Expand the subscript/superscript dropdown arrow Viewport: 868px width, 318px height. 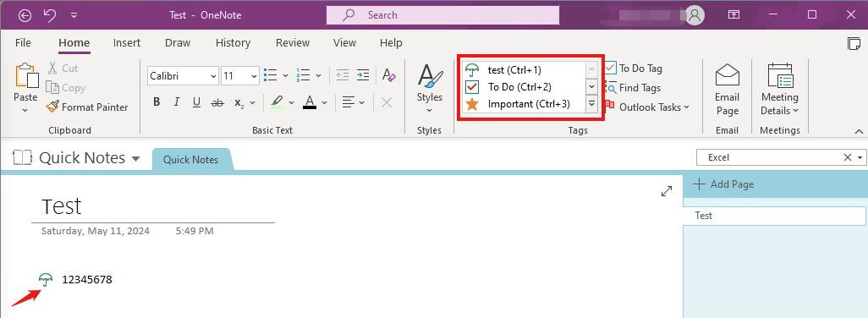click(252, 103)
